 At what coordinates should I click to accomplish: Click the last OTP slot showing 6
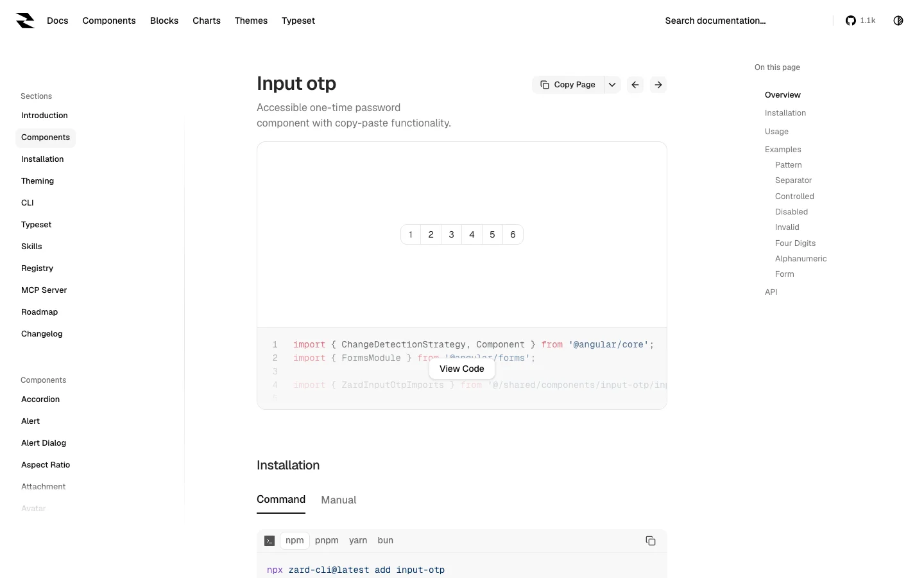[513, 234]
